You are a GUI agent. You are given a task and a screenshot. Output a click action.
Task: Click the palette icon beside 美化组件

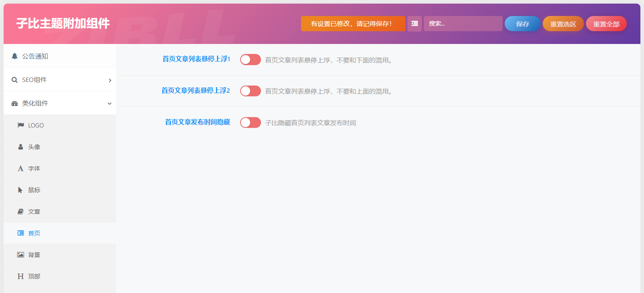coord(15,103)
